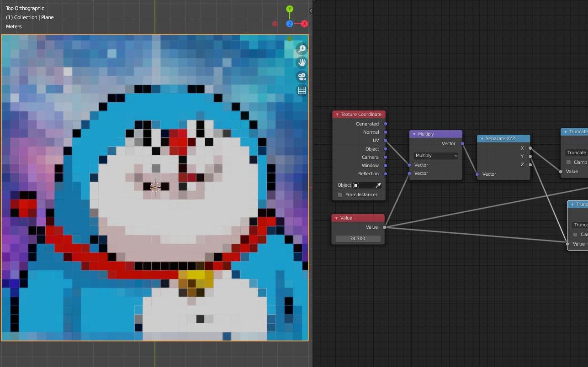Click the Z output socket of Separate XYZ
588x367 pixels.
click(530, 164)
